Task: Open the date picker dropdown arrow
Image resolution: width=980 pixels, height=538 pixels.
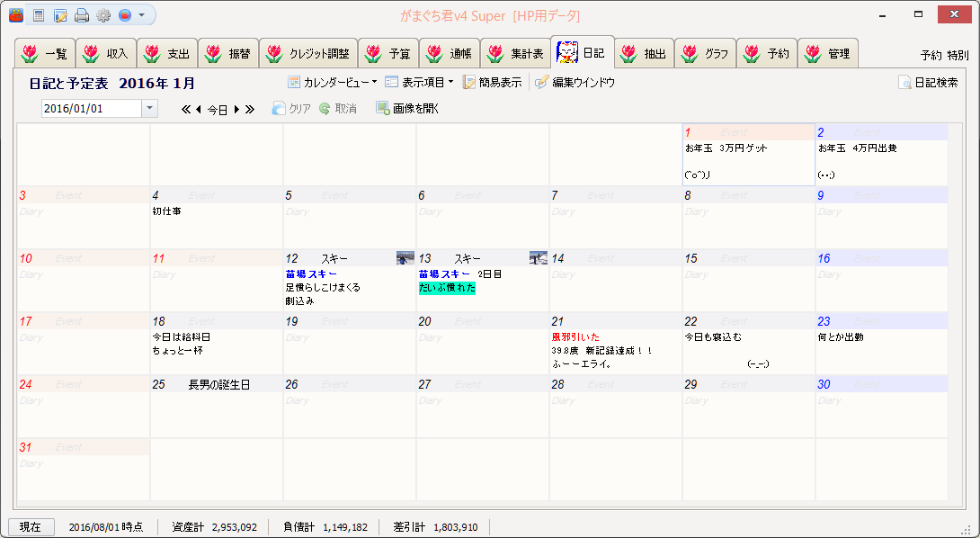Action: pos(149,109)
